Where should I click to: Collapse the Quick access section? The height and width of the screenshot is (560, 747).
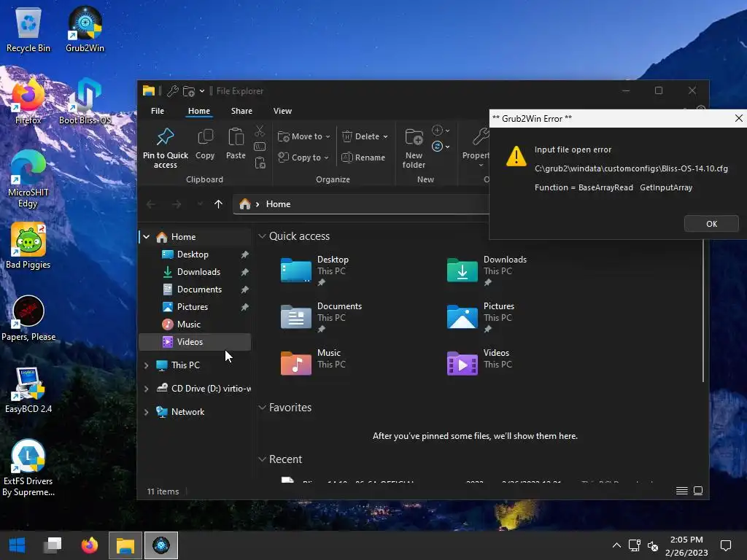click(x=262, y=236)
